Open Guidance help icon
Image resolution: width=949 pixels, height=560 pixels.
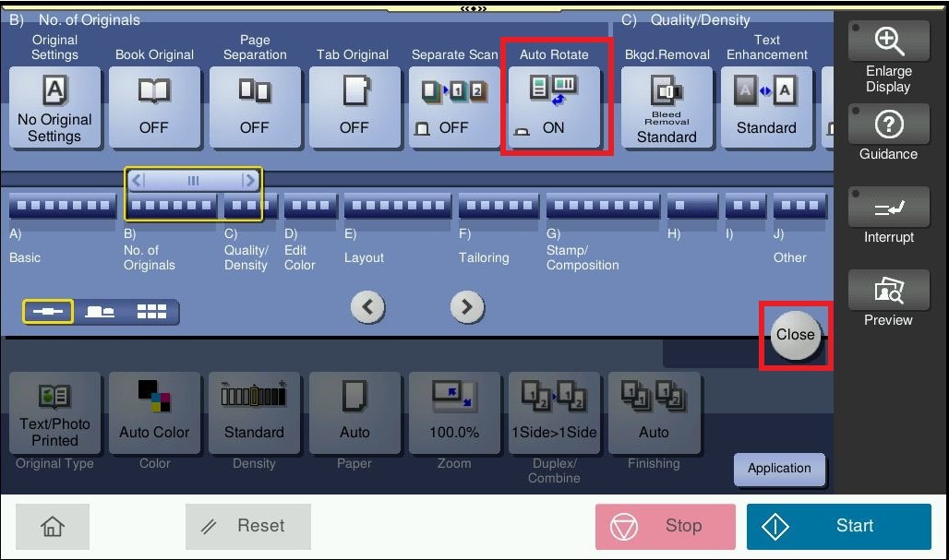point(888,125)
